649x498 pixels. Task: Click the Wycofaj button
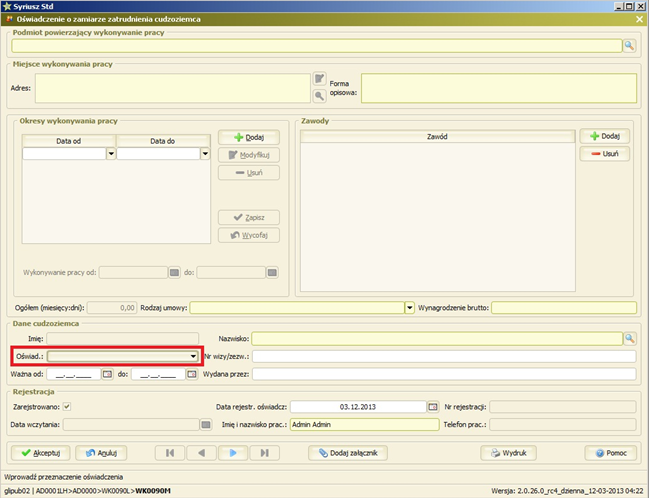point(249,235)
